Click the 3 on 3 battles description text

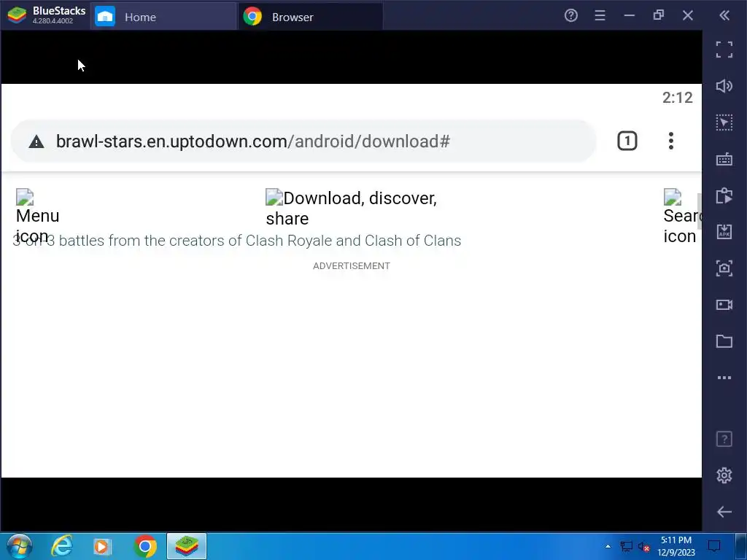(x=237, y=241)
